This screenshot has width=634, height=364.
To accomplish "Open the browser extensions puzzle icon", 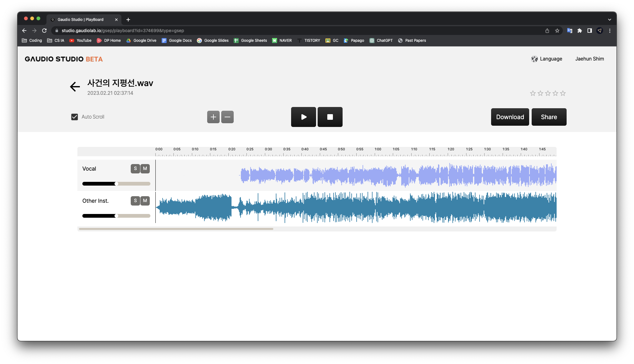I will pos(580,31).
